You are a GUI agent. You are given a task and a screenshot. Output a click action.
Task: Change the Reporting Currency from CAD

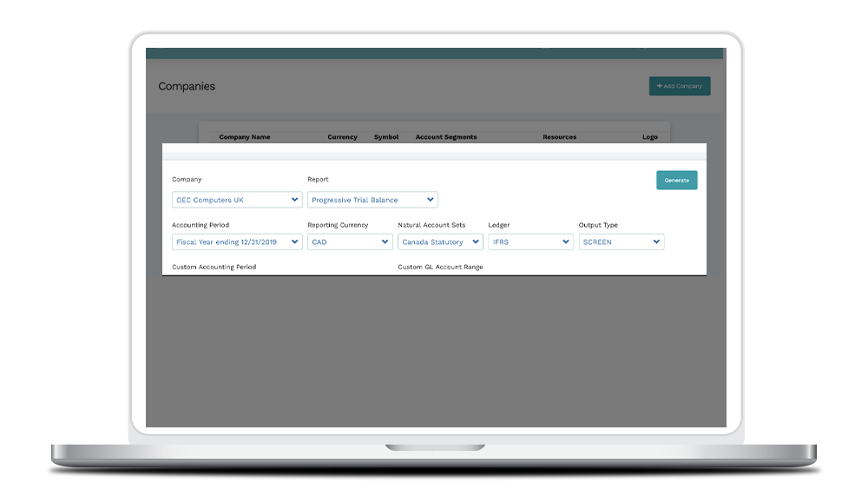(x=350, y=242)
